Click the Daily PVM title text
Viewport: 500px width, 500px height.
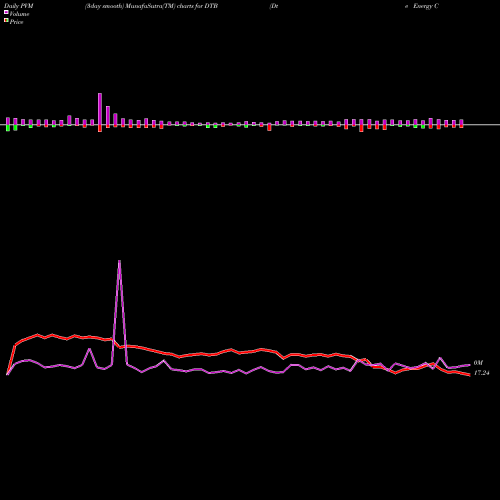(x=19, y=6)
